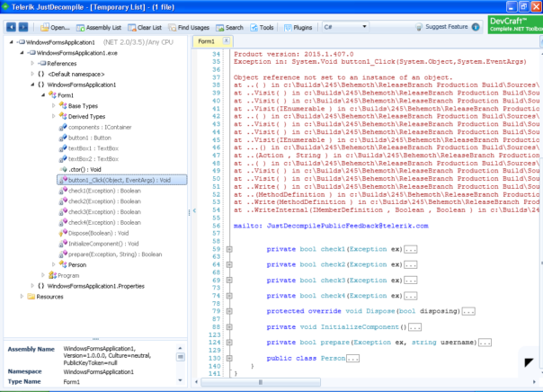Click the Resources folder icon
The width and height of the screenshot is (543, 392).
click(x=31, y=297)
